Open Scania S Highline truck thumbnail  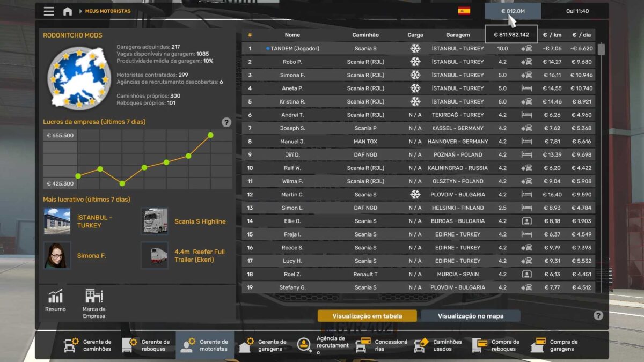click(x=155, y=221)
